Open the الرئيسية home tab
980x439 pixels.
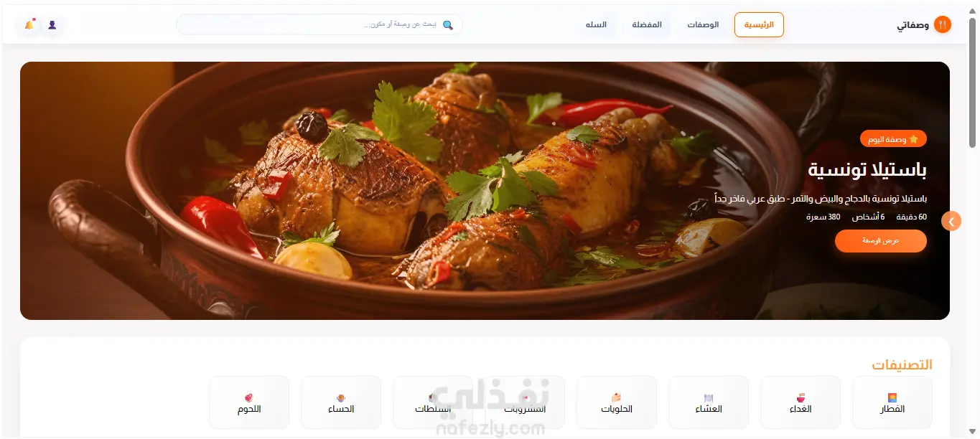(759, 25)
